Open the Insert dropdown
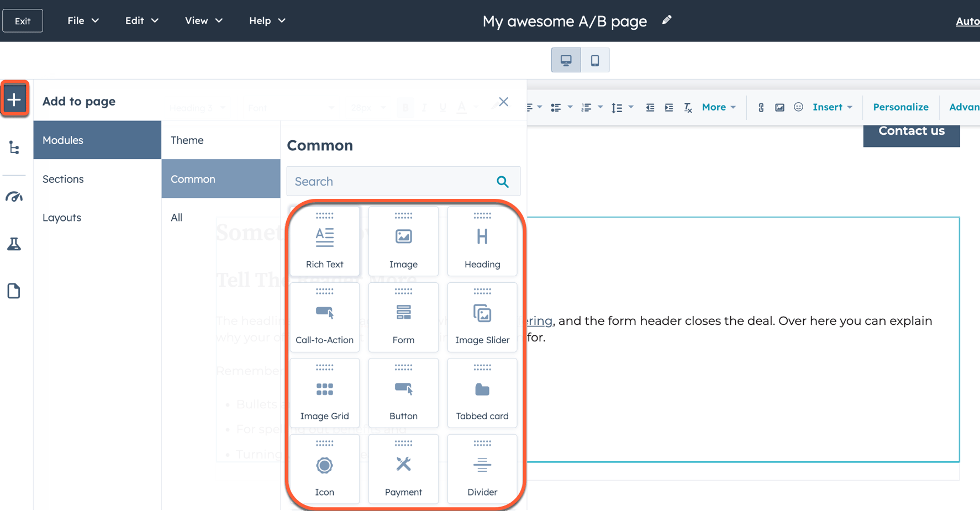This screenshot has height=511, width=980. pyautogui.click(x=832, y=107)
